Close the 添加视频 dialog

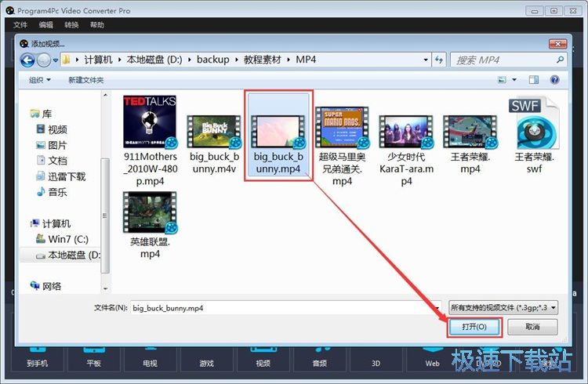(558, 44)
